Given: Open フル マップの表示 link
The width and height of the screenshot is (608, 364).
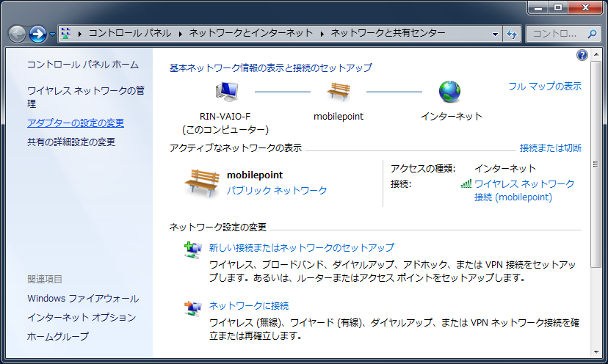Looking at the screenshot, I should pos(545,86).
